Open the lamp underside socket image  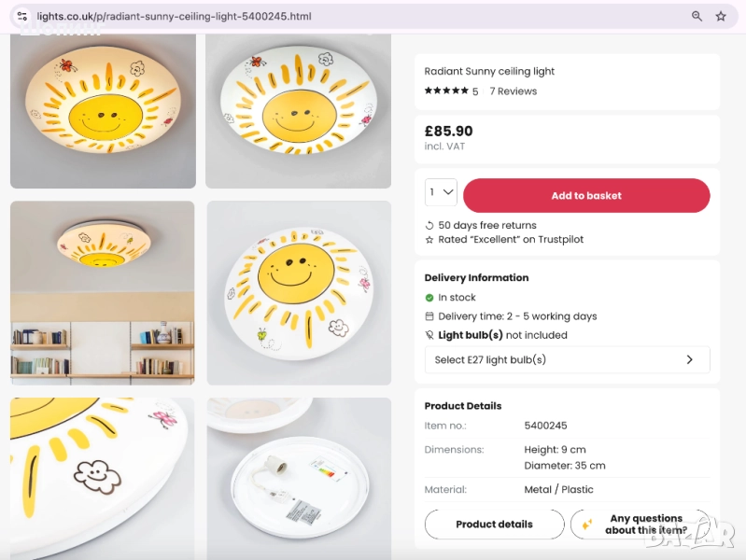click(x=299, y=478)
